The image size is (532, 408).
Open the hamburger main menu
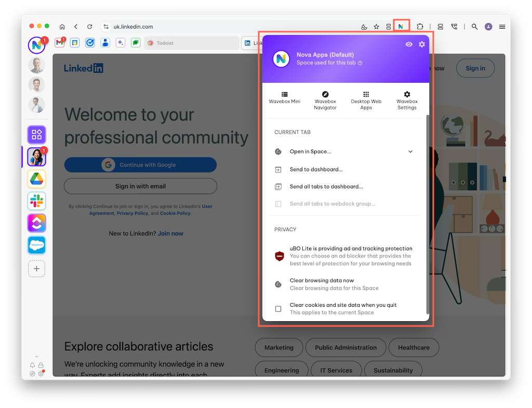502,26
